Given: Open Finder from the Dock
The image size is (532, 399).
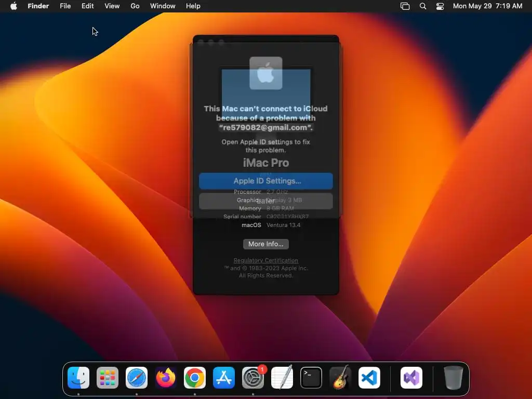Looking at the screenshot, I should pos(78,378).
